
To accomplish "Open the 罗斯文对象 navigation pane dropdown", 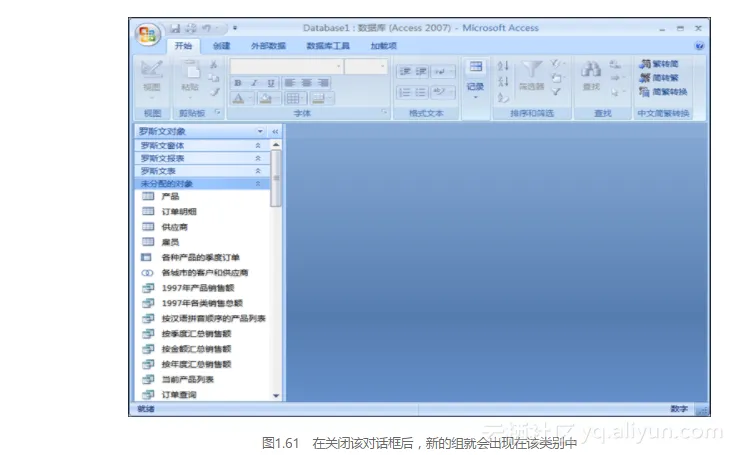I will click(260, 132).
